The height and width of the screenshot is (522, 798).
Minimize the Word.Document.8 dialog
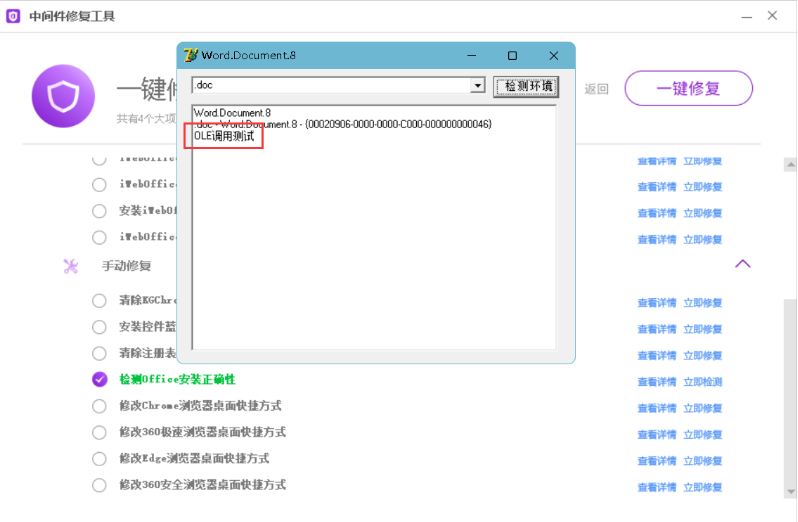pos(472,55)
